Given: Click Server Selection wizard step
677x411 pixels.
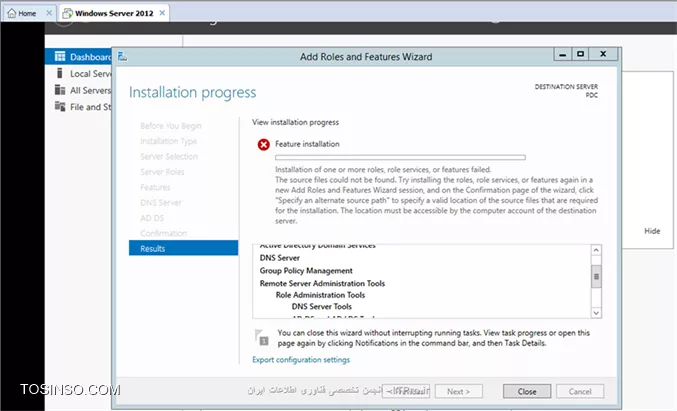Looking at the screenshot, I should coord(169,156).
